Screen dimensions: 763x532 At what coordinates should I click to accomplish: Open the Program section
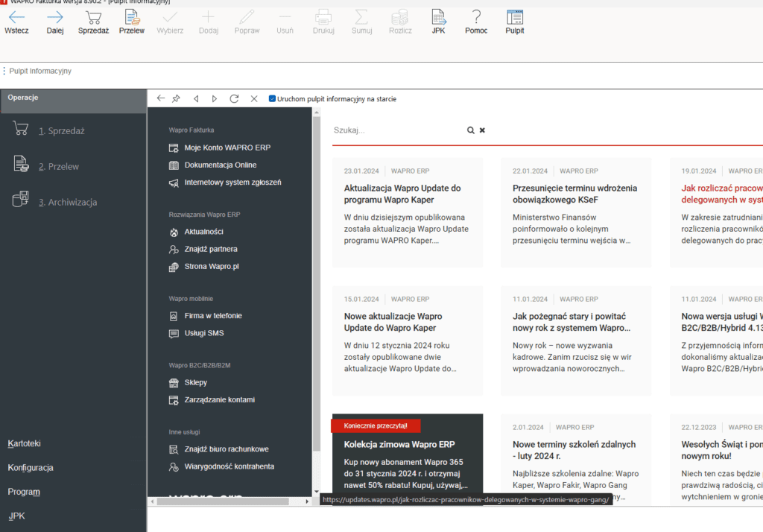[x=24, y=492]
